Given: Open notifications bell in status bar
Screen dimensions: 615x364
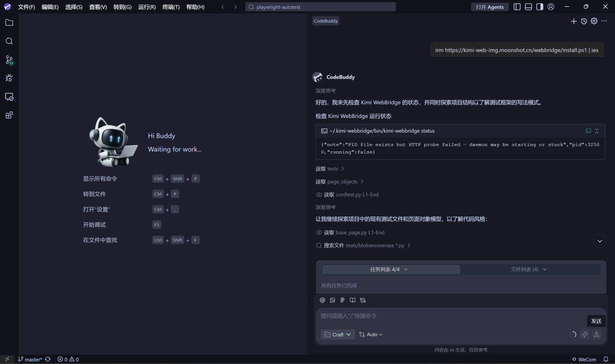Looking at the screenshot, I should point(605,359).
